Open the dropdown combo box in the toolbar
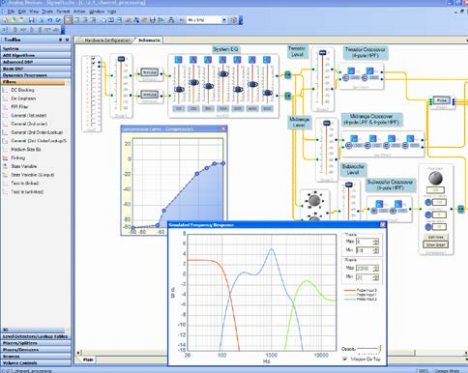Viewport: 468px width, 373px height. pyautogui.click(x=224, y=20)
